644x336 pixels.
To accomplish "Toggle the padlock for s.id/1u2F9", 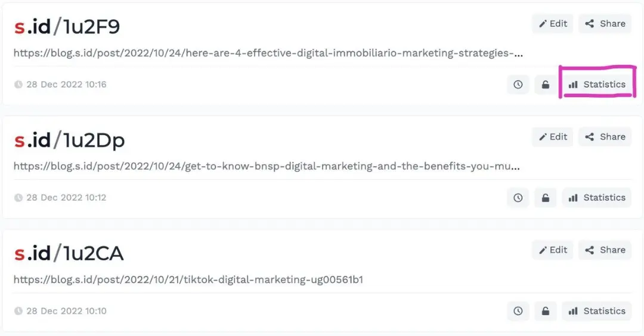I will pyautogui.click(x=545, y=85).
